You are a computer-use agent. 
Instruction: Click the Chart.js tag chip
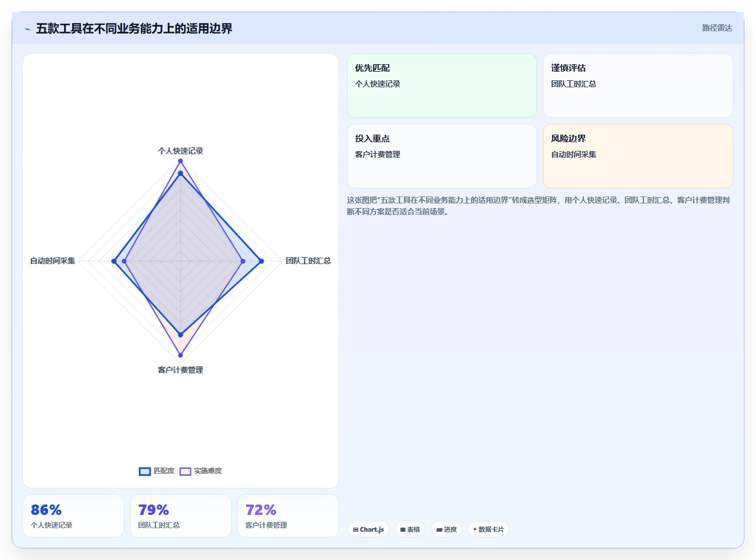pyautogui.click(x=368, y=529)
